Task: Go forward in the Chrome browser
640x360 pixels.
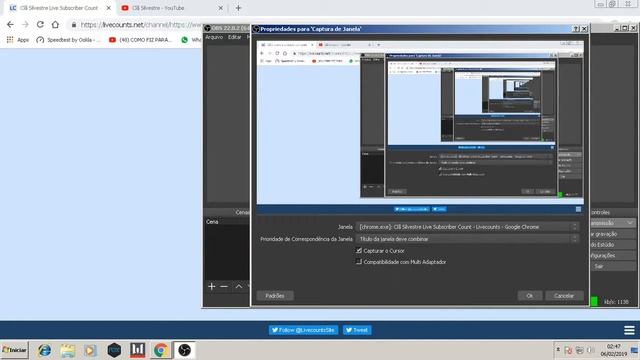Action: (25, 24)
